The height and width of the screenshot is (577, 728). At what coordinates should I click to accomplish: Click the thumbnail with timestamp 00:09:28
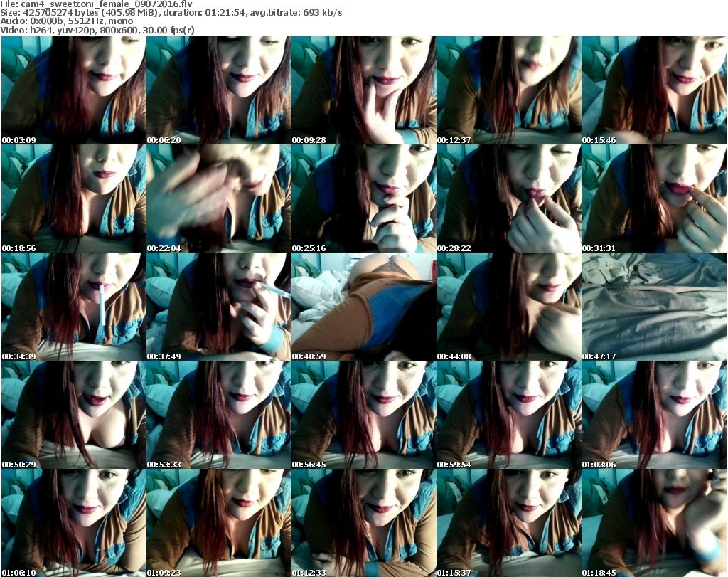[363, 90]
